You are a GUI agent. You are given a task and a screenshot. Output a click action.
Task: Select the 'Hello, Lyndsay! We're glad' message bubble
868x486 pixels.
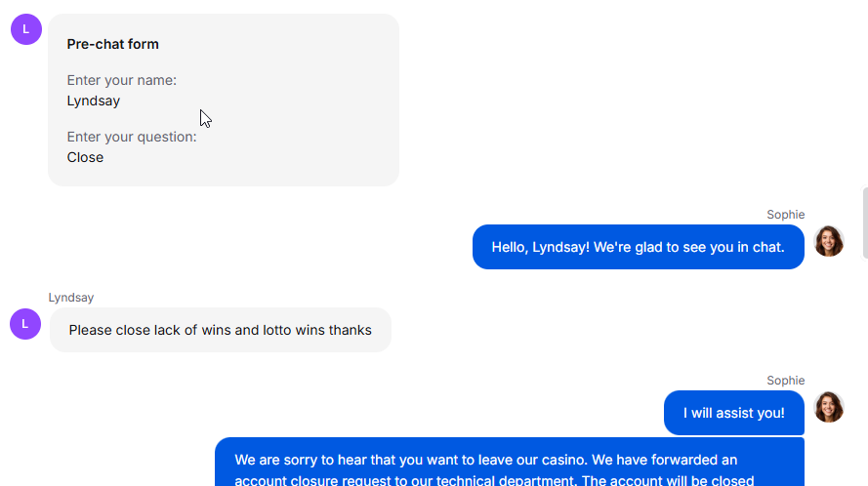point(639,247)
